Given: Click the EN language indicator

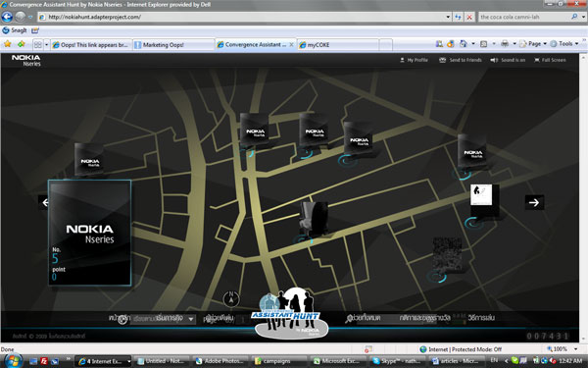Looking at the screenshot, I should click(494, 360).
